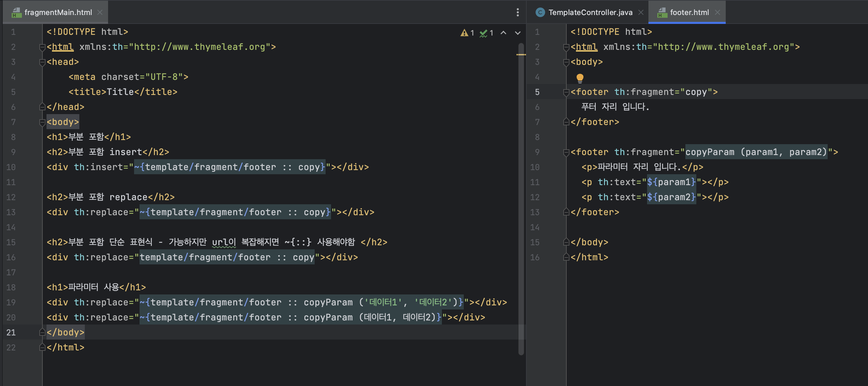Go to previous highlighted error arrow
868x386 pixels.
(x=503, y=33)
